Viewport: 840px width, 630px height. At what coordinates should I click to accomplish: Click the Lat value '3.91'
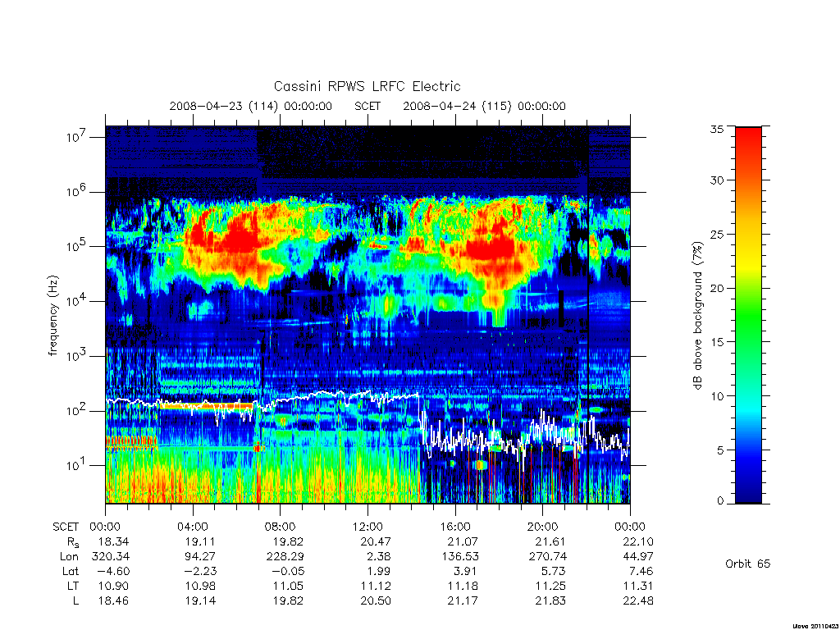click(466, 571)
